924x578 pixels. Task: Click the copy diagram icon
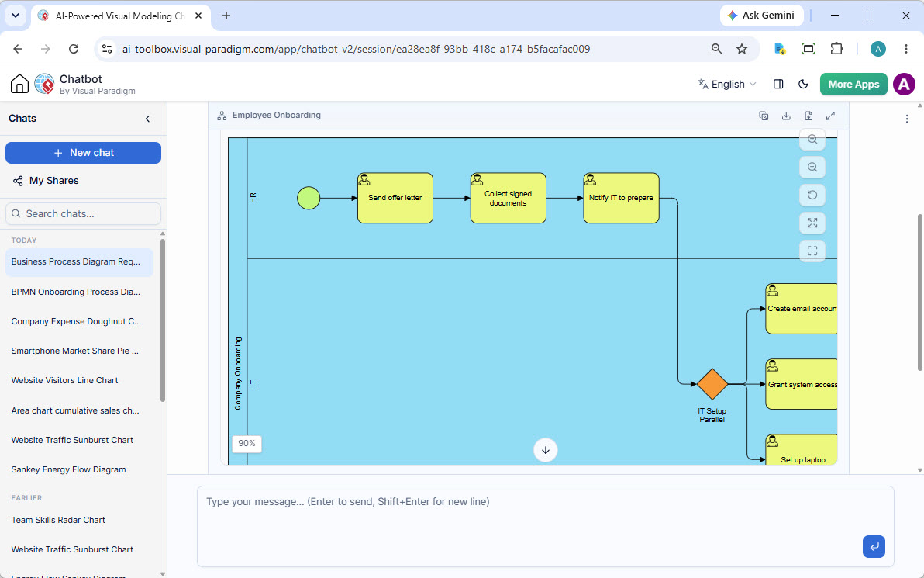(x=764, y=116)
